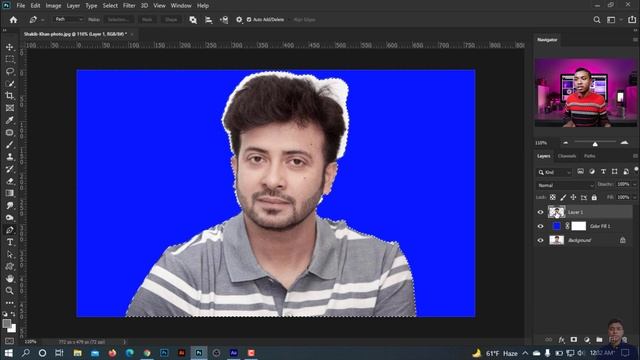Select the Quick Selection tool
Image resolution: width=640 pixels, height=360 pixels.
tap(9, 84)
